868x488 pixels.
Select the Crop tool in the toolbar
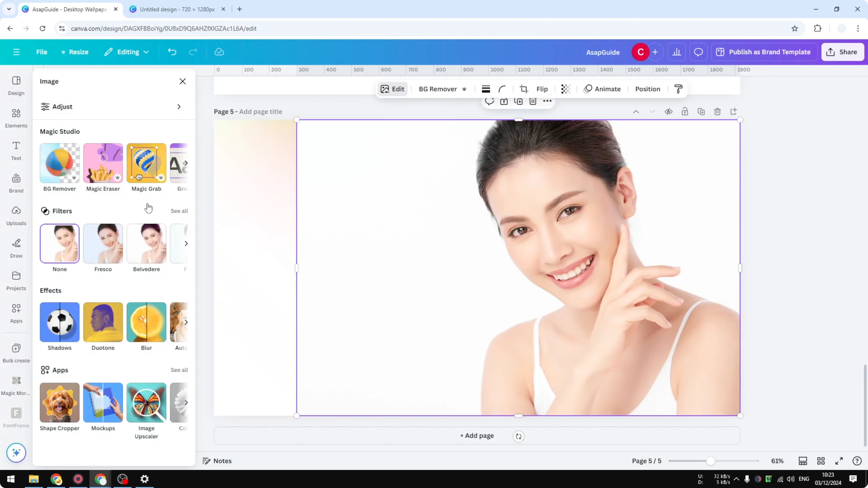click(x=524, y=89)
